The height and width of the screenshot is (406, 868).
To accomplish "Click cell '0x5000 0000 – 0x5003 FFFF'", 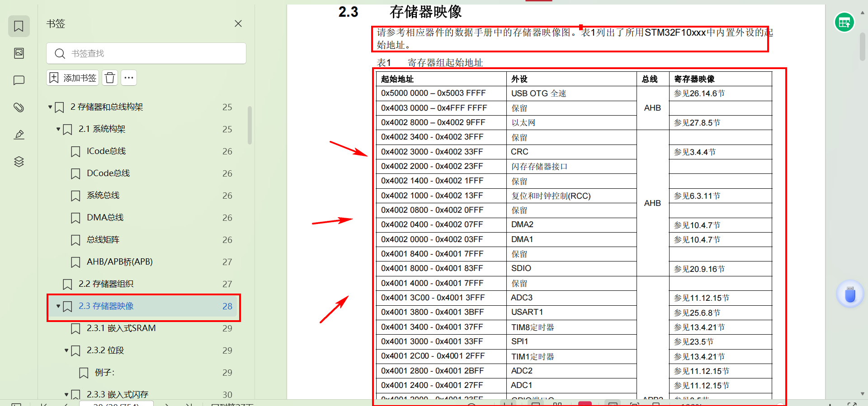I will point(433,93).
